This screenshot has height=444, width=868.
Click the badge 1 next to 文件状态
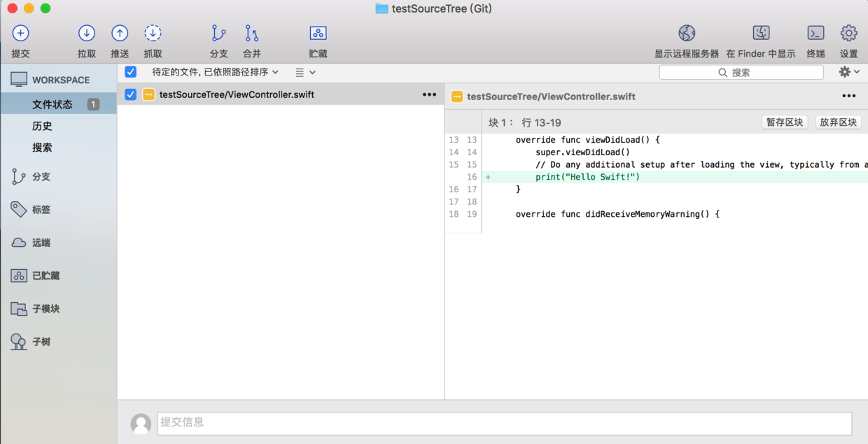[x=93, y=104]
